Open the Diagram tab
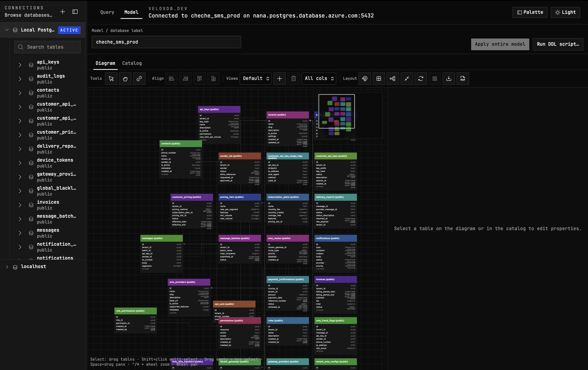The image size is (588, 370). 105,63
